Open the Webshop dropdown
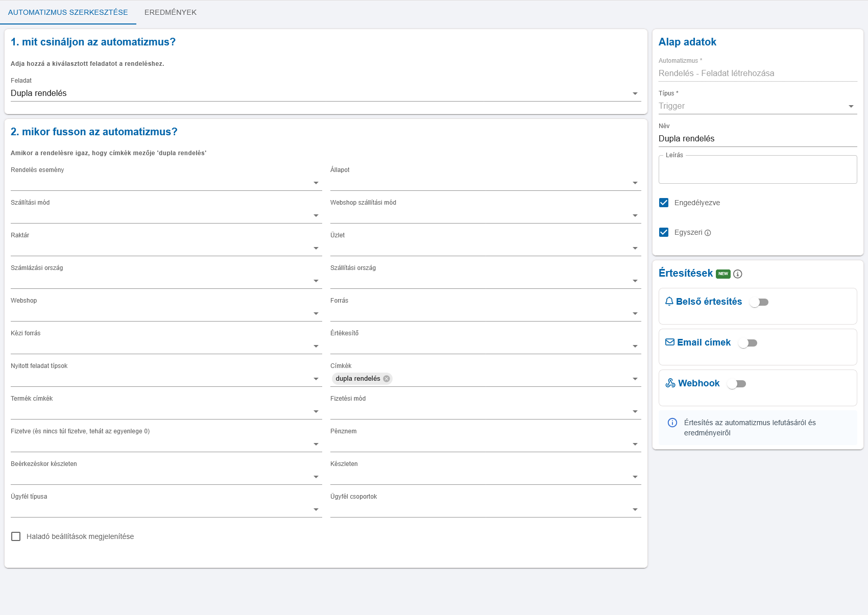The height and width of the screenshot is (615, 868). [166, 313]
